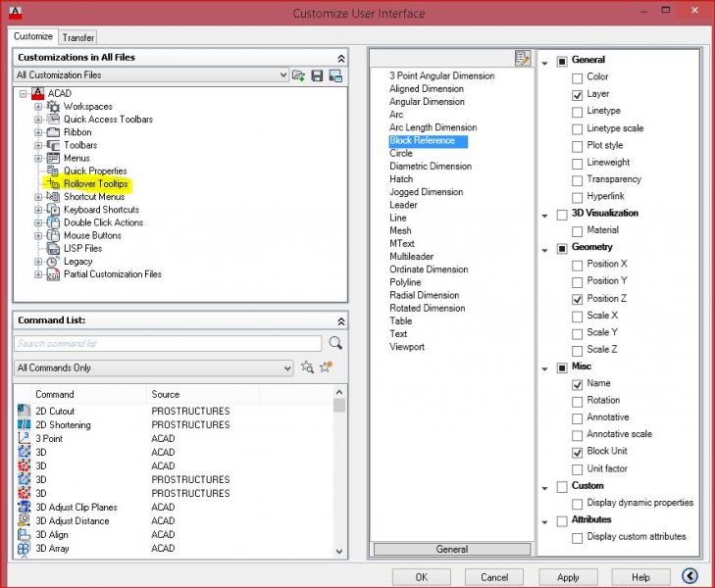This screenshot has height=588, width=715.
Task: Click the command list scrollbar up arrow
Action: 338,392
